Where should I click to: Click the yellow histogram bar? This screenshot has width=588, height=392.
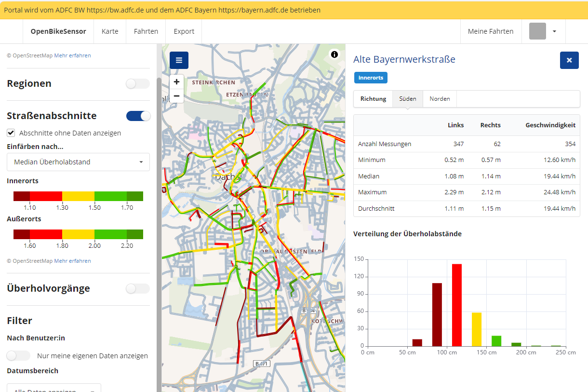477,329
